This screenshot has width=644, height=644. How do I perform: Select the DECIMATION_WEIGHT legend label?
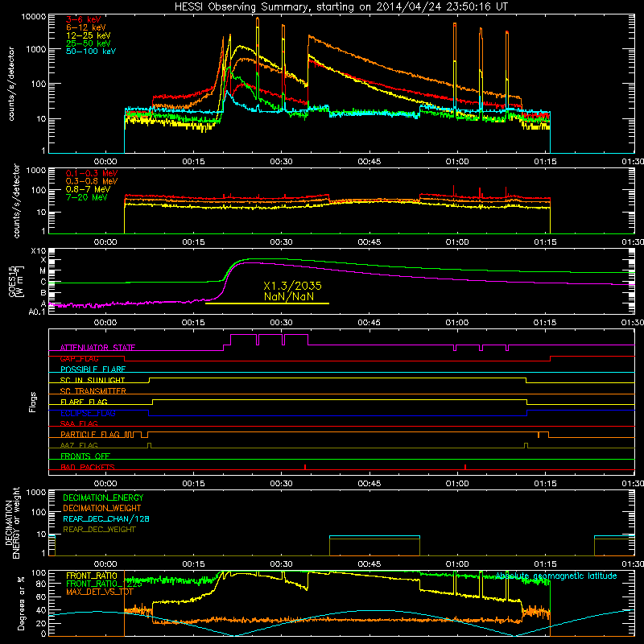click(x=102, y=508)
